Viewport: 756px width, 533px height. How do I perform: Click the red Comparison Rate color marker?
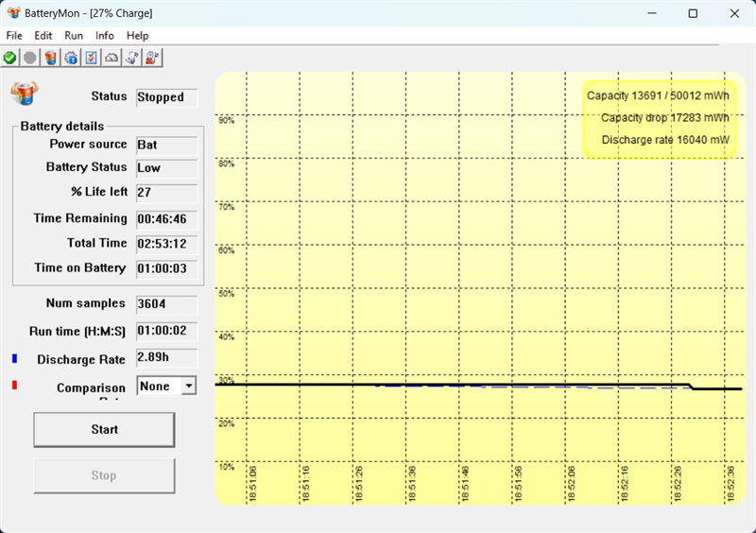[14, 386]
